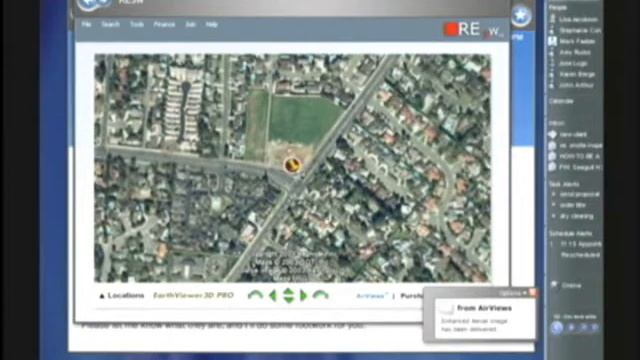Screen dimensions: 640x360
Task: Open the menu before Help
Action: (190, 24)
